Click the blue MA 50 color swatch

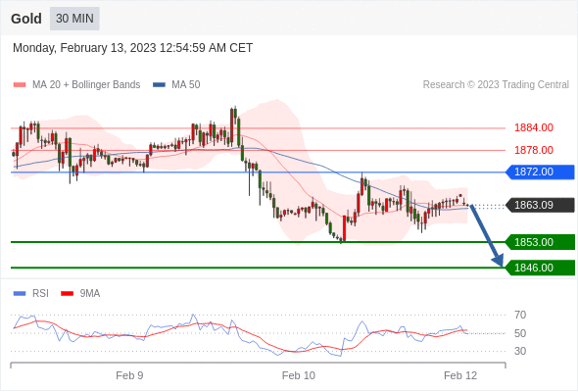(x=159, y=85)
